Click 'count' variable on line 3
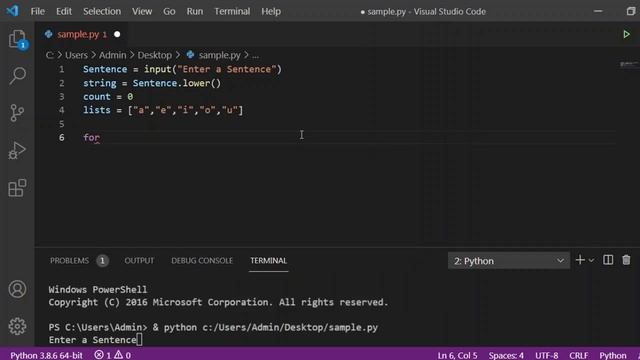The width and height of the screenshot is (640, 360). (97, 97)
